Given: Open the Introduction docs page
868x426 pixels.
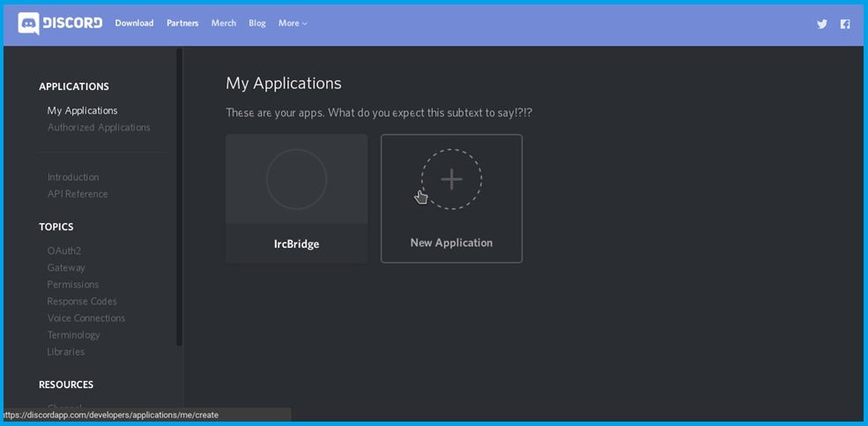Looking at the screenshot, I should 73,177.
